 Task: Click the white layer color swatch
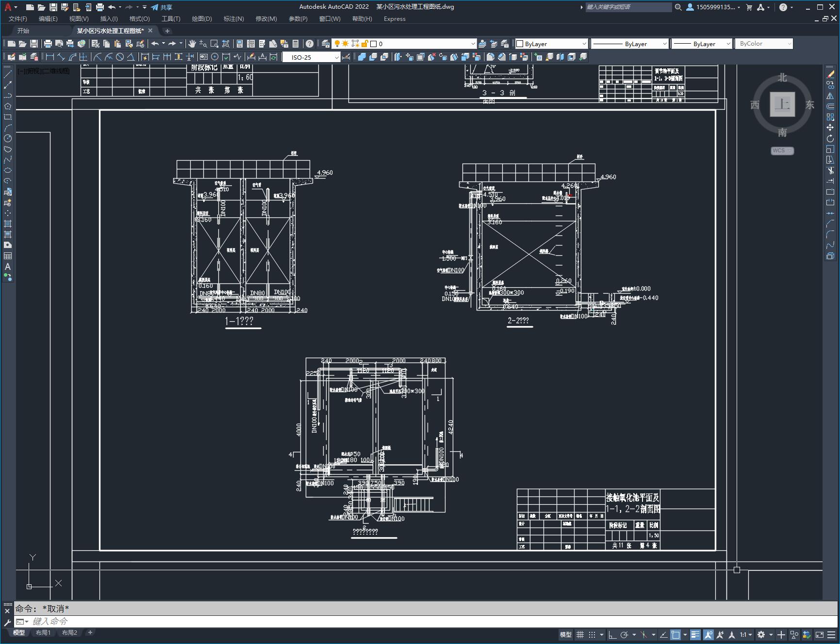374,44
